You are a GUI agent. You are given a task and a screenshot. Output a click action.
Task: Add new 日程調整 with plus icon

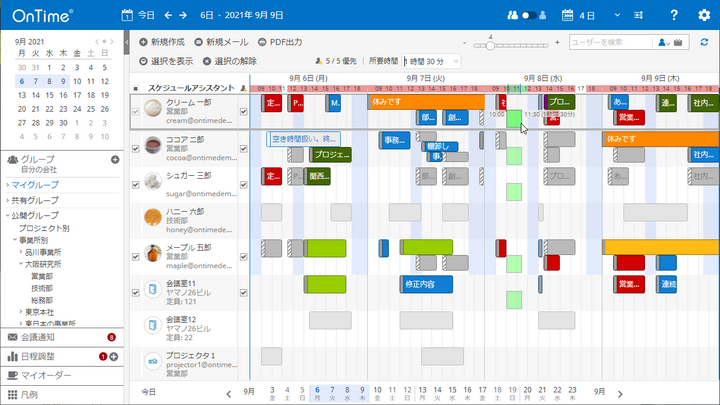tap(113, 356)
